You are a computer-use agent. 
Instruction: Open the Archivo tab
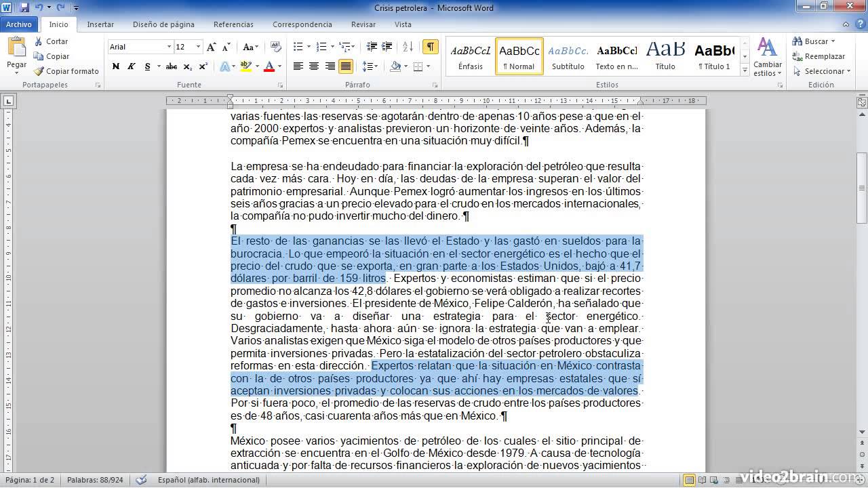19,24
